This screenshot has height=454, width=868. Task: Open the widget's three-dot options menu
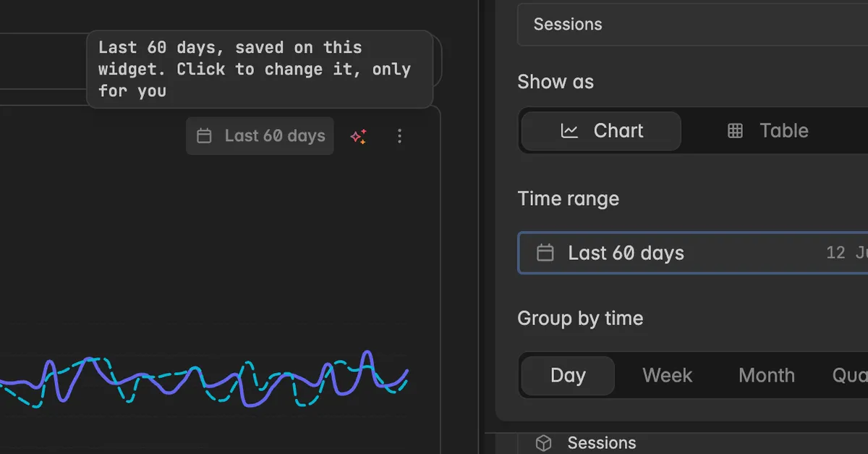[x=399, y=136]
